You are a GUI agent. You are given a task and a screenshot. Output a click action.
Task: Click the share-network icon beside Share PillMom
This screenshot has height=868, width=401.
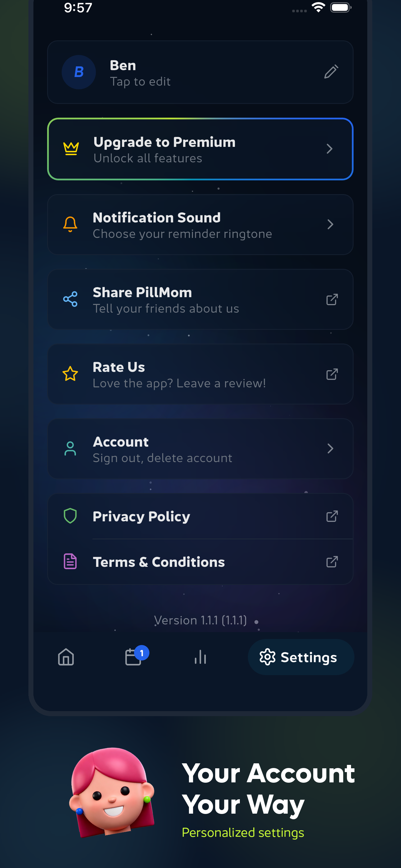pos(70,299)
